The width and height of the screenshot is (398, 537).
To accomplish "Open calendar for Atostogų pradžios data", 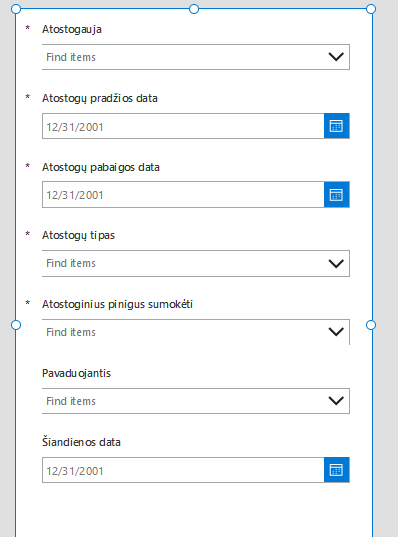I will 337,126.
